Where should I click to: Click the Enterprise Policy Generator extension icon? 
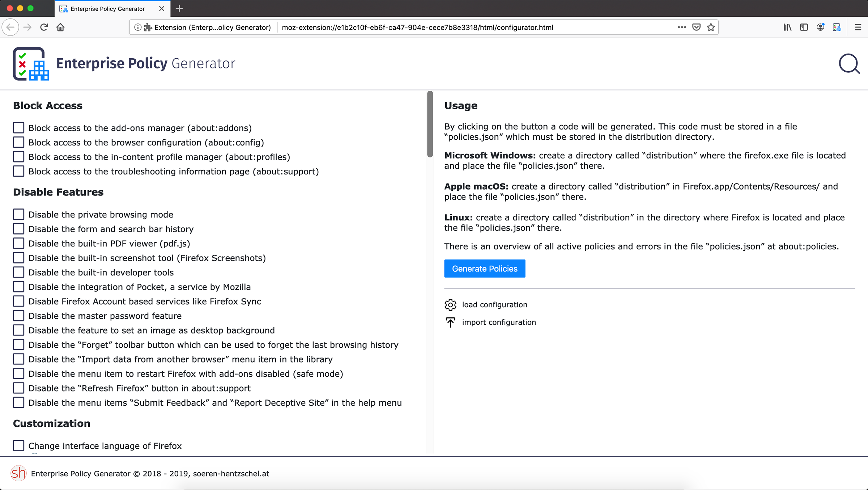837,27
